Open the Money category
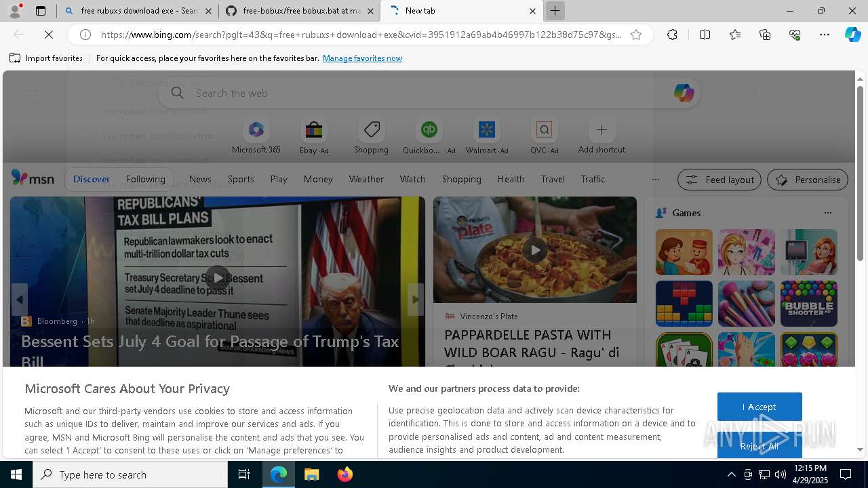This screenshot has width=868, height=488. click(x=318, y=179)
